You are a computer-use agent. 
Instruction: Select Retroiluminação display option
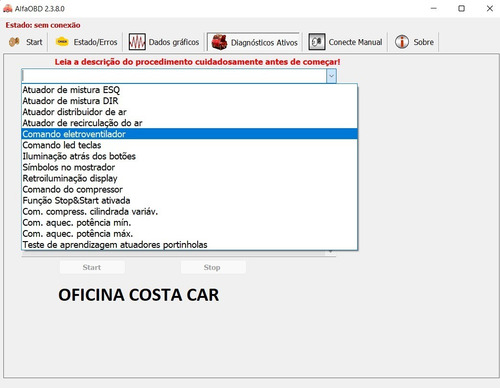coord(189,178)
